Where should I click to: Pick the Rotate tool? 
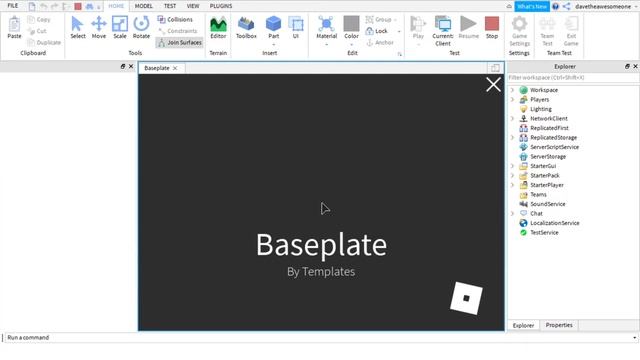(x=141, y=27)
